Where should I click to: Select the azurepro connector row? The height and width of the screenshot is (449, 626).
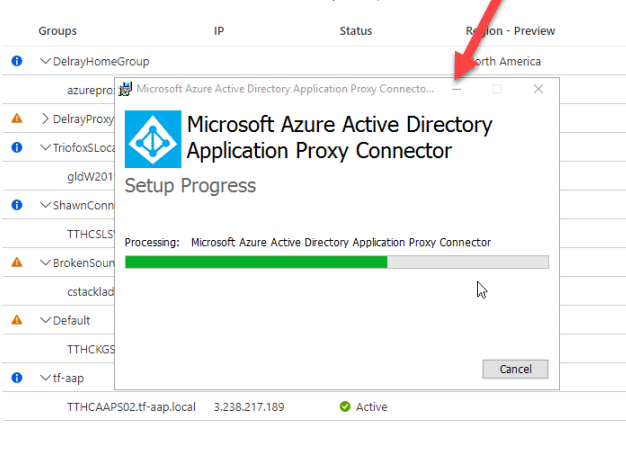[x=91, y=91]
